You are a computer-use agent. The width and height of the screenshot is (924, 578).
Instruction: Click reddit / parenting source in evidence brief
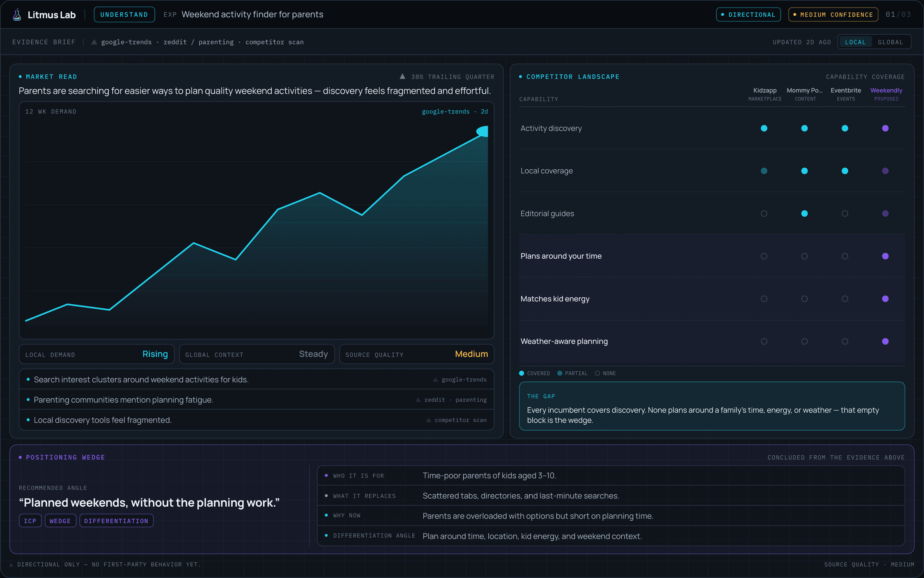199,42
